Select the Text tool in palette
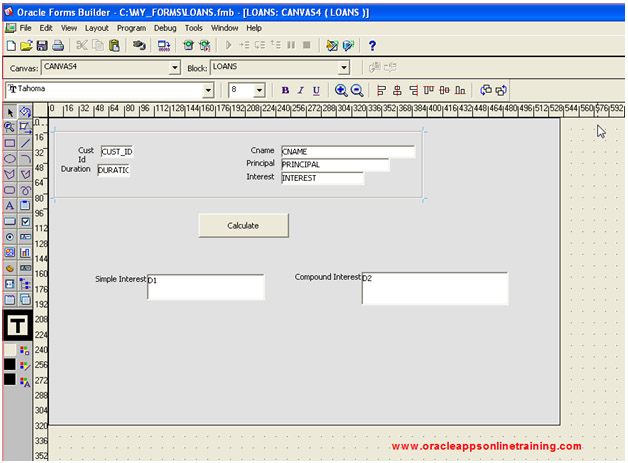Viewport: 628px width, 463px height. pos(10,205)
